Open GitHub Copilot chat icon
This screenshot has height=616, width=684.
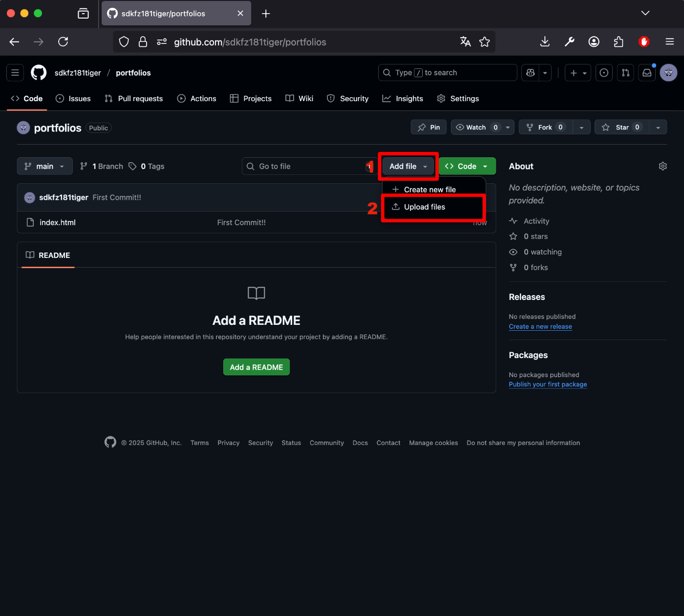pos(531,73)
